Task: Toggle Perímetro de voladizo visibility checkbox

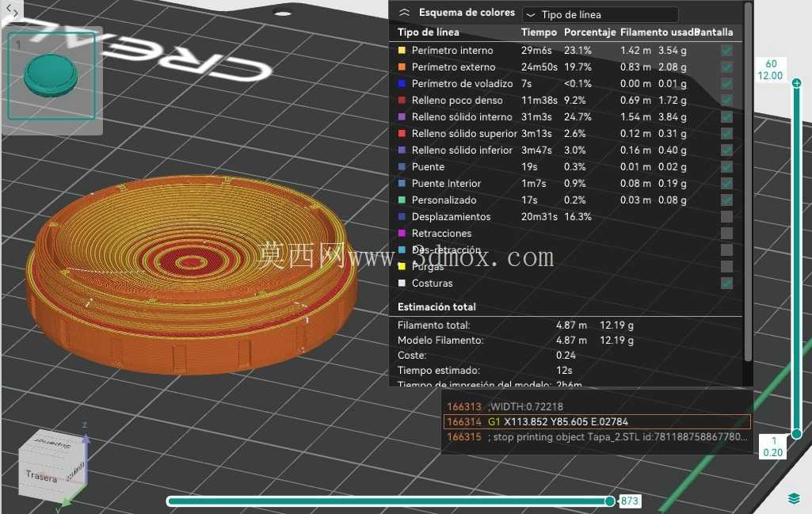Action: [726, 83]
